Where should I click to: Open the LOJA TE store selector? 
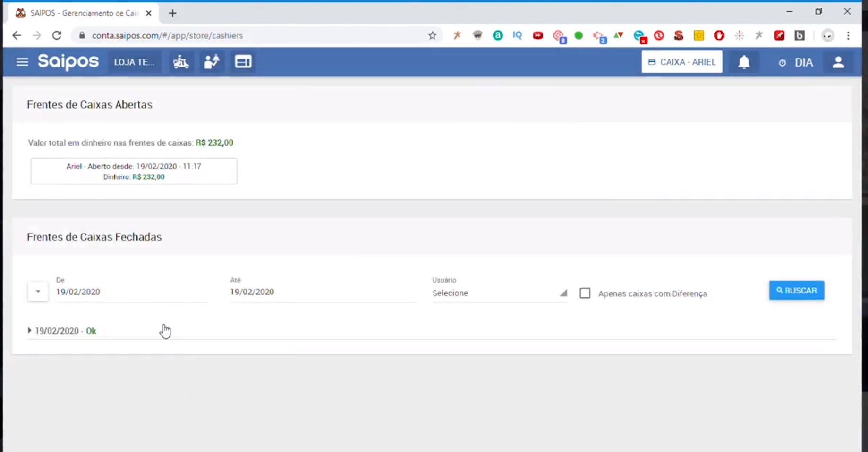(134, 62)
